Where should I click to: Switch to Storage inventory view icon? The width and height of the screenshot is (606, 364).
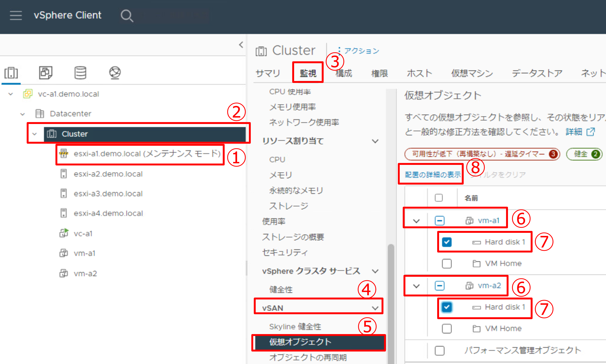click(80, 73)
